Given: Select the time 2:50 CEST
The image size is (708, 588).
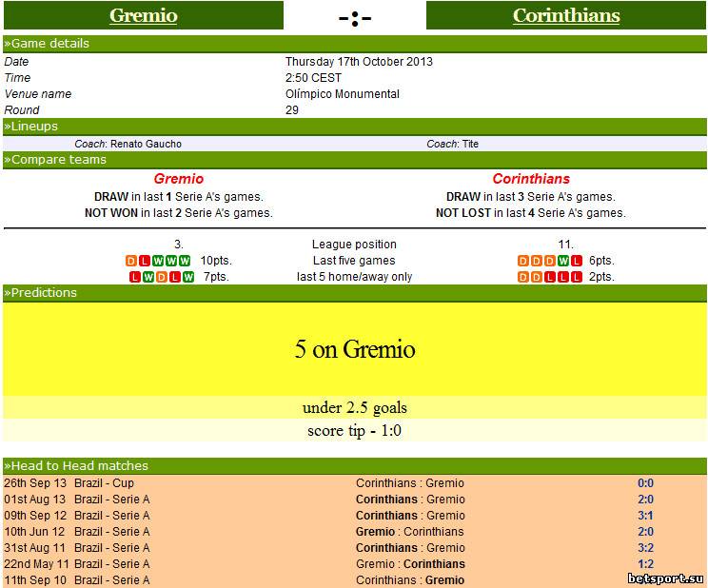Looking at the screenshot, I should coord(313,78).
